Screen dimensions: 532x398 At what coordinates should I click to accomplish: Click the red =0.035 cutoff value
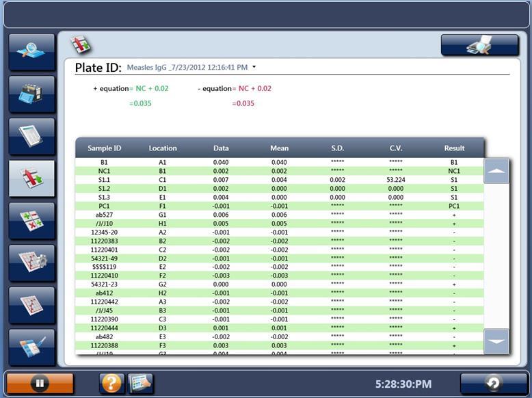pos(243,103)
